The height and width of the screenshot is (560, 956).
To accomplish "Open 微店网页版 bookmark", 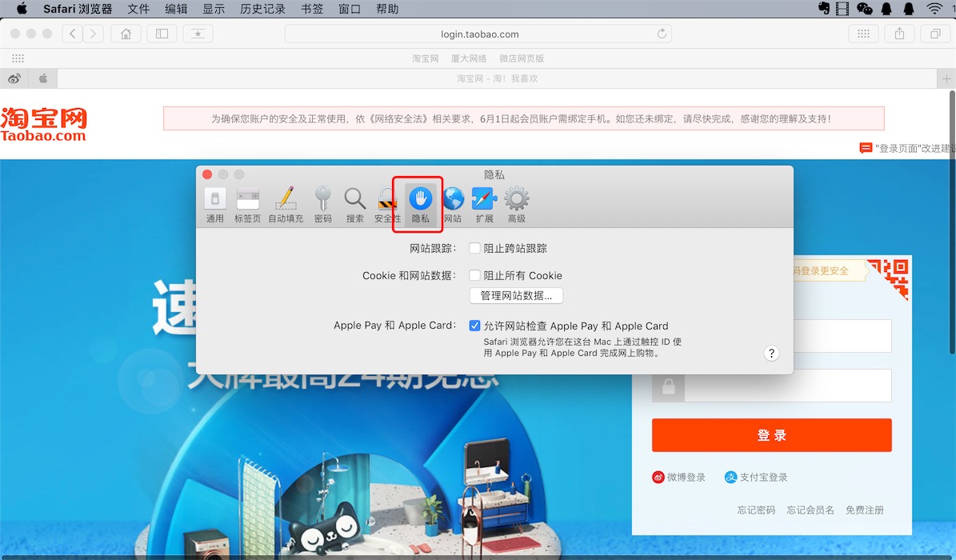I will pos(522,58).
